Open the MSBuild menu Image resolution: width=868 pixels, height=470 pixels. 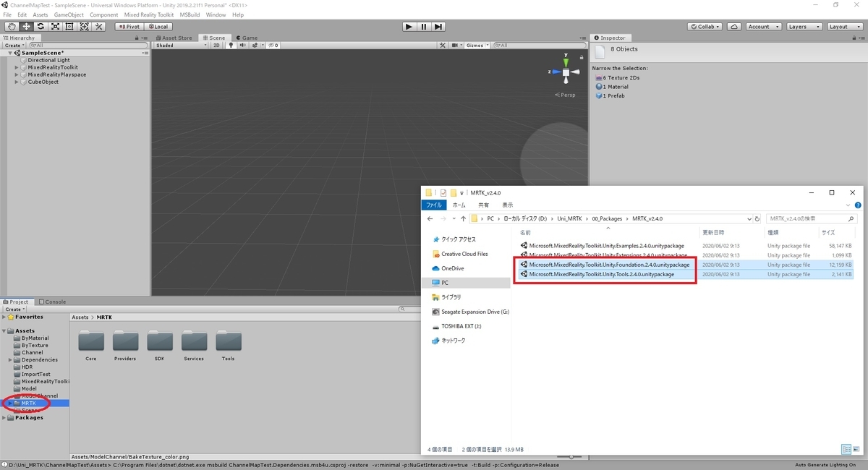[190, 14]
